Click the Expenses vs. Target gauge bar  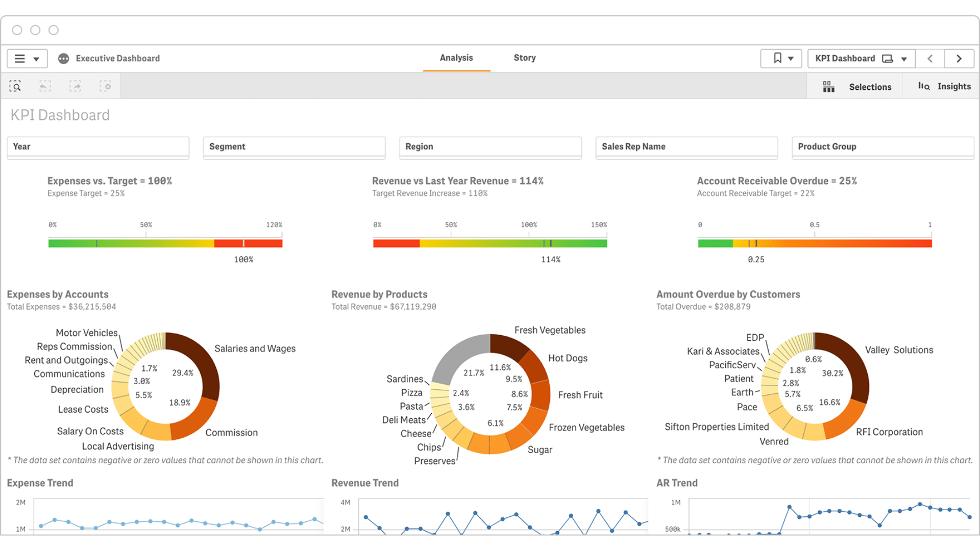165,243
